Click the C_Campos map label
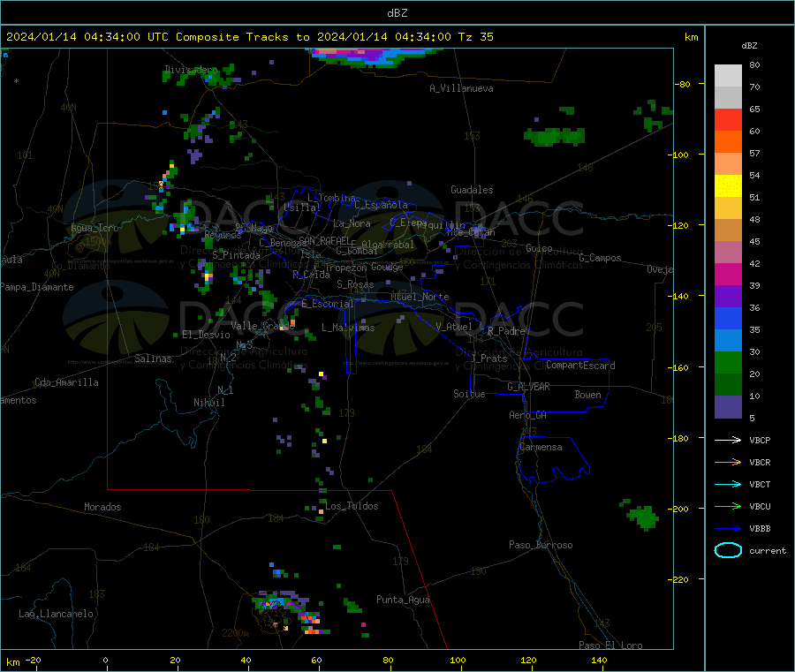Viewport: 795px width, 672px height. coord(600,258)
